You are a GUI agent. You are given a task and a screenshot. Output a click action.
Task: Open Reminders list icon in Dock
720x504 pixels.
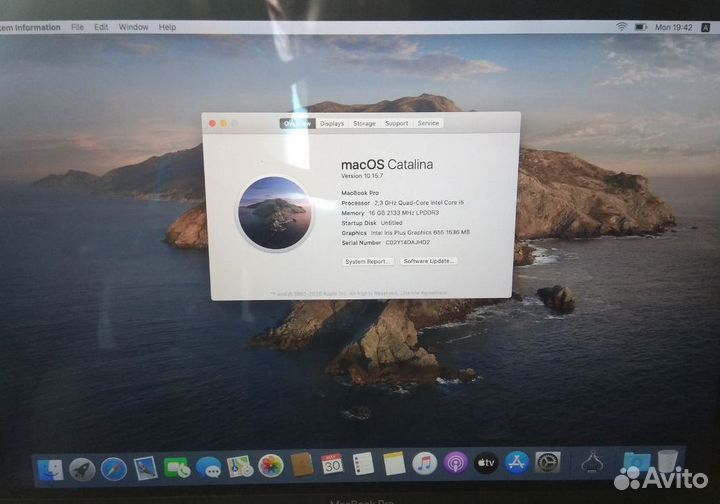(x=363, y=464)
